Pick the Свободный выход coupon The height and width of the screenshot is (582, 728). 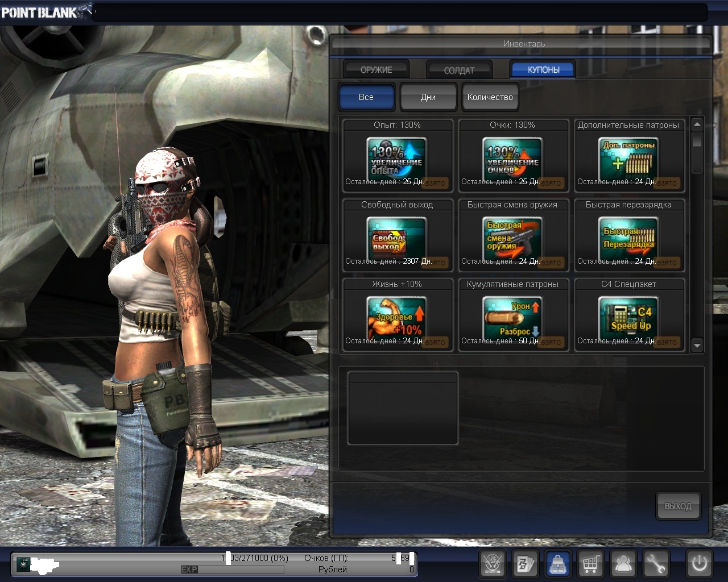397,236
